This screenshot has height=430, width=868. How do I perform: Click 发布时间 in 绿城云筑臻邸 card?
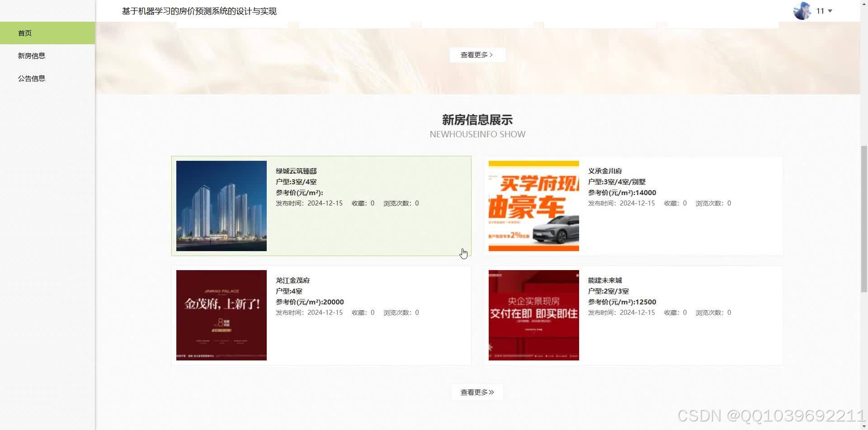(309, 203)
